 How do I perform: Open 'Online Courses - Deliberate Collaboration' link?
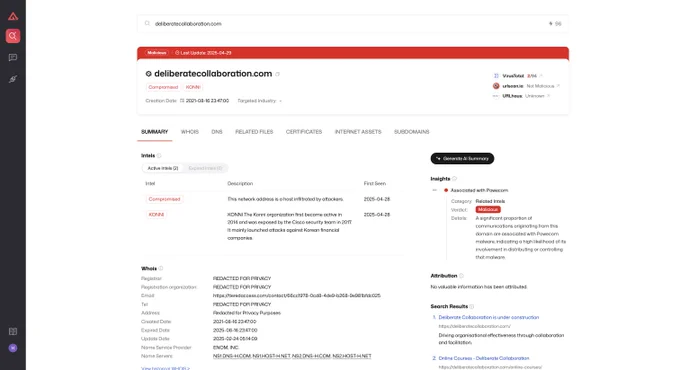[x=484, y=358]
